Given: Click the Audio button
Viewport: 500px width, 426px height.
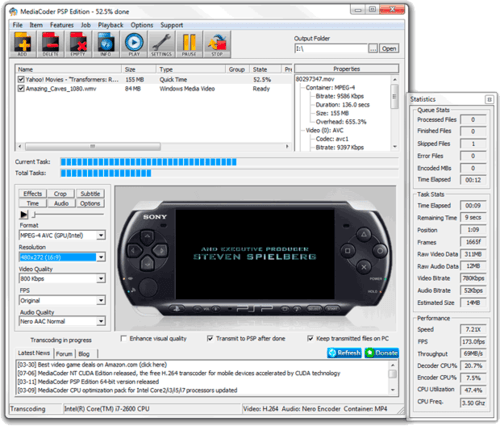Looking at the screenshot, I should [61, 203].
